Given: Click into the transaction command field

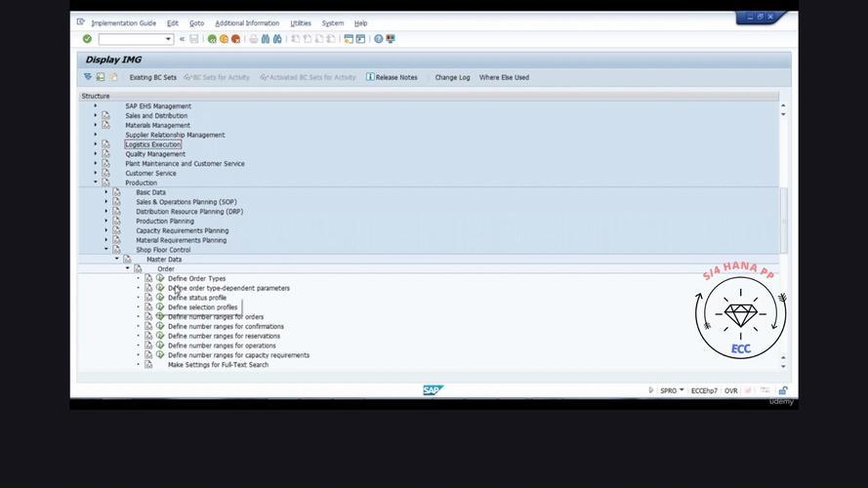Looking at the screenshot, I should pyautogui.click(x=132, y=39).
